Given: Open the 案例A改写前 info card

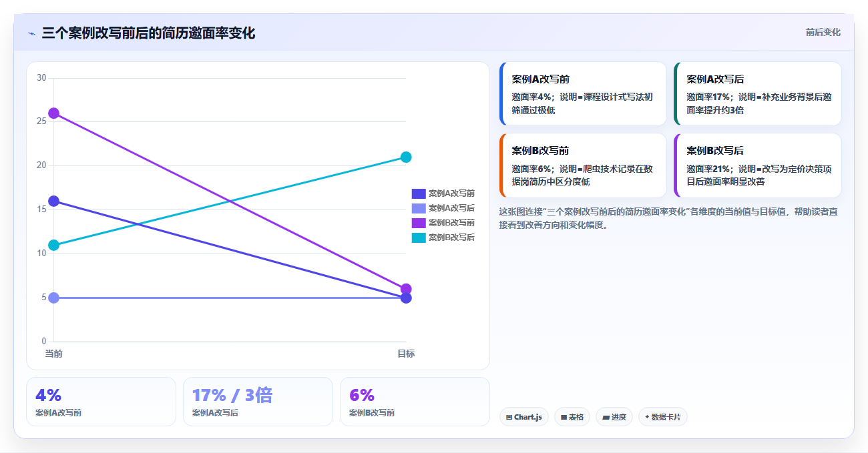Looking at the screenshot, I should [x=583, y=93].
